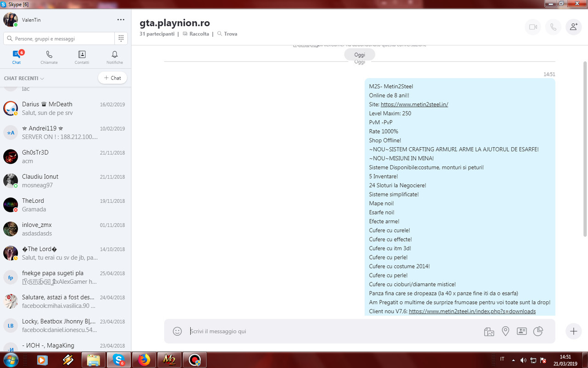
Task: Open the Salutare, astazi a fost des... chat
Action: click(x=65, y=301)
